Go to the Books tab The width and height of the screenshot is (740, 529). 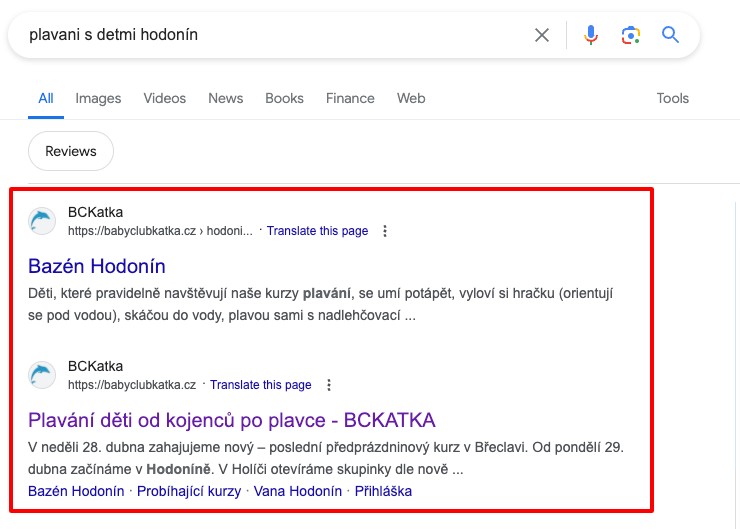(x=284, y=98)
